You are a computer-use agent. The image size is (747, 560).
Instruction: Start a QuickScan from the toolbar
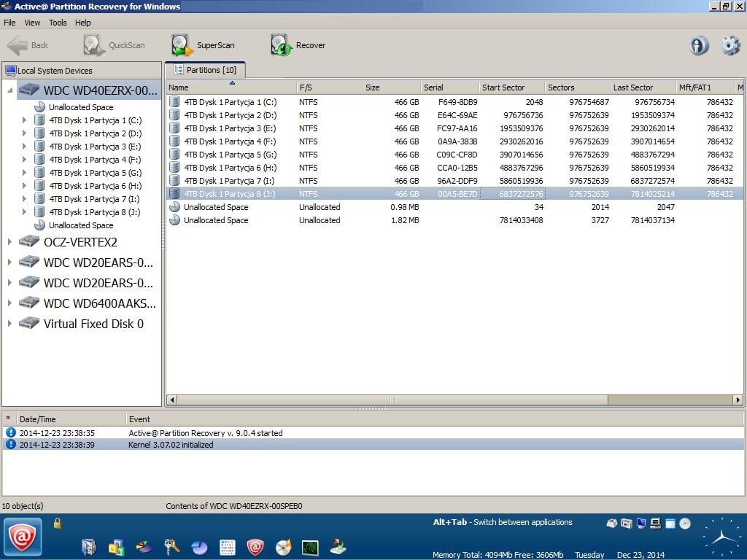114,45
